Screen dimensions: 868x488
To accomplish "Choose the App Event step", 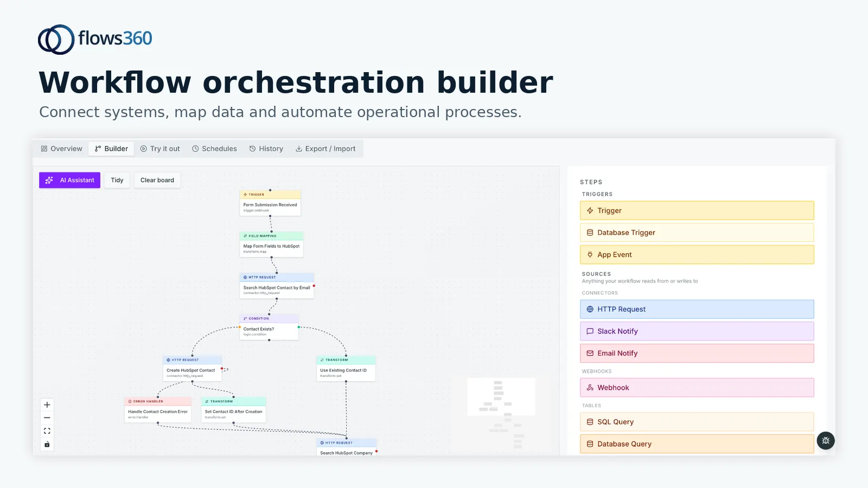I will (x=697, y=255).
